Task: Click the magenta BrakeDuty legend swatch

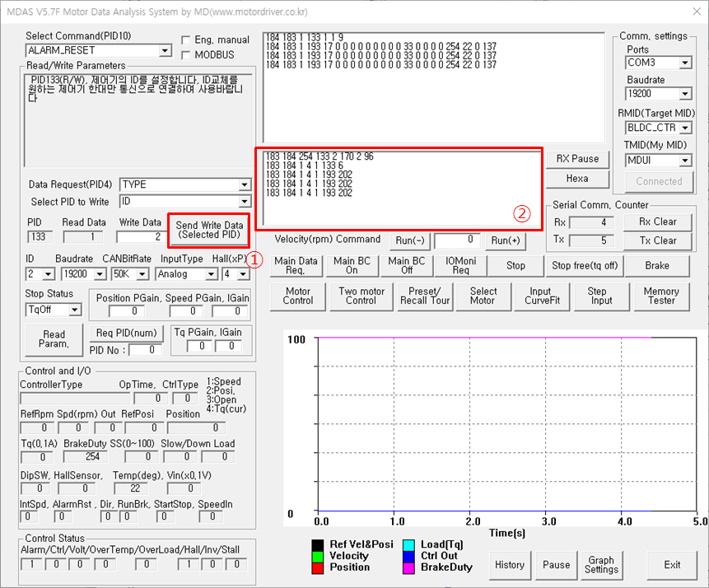Action: coord(409,567)
